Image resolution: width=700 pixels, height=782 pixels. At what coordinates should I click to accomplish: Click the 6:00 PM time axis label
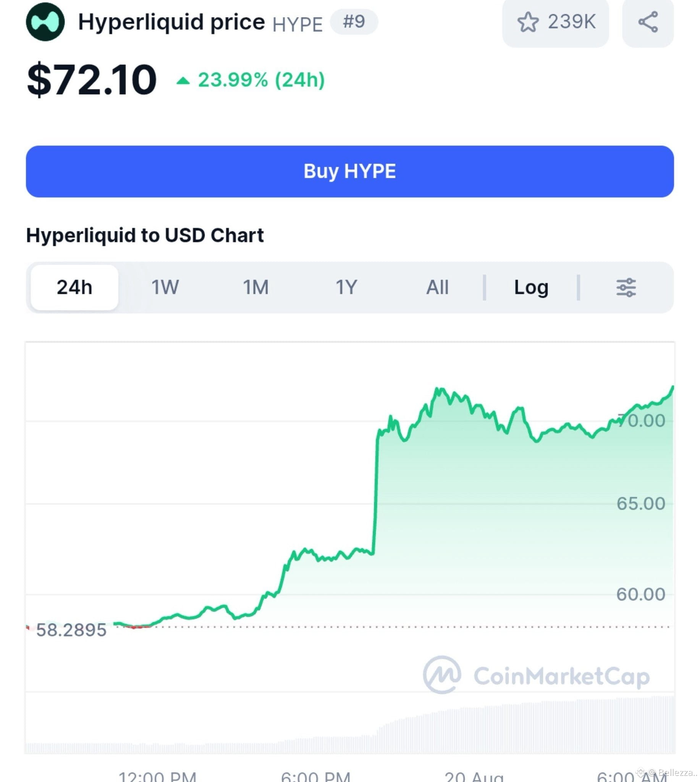click(x=316, y=776)
